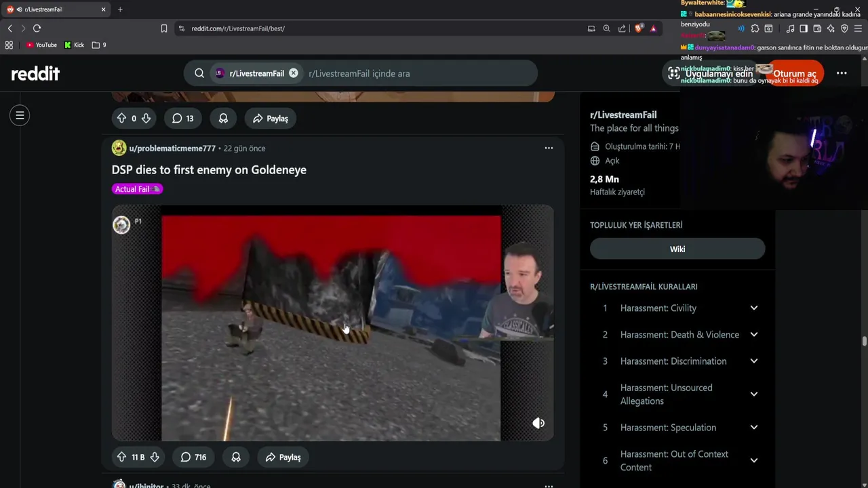Click the zoom magnifier icon in address bar

[606, 28]
